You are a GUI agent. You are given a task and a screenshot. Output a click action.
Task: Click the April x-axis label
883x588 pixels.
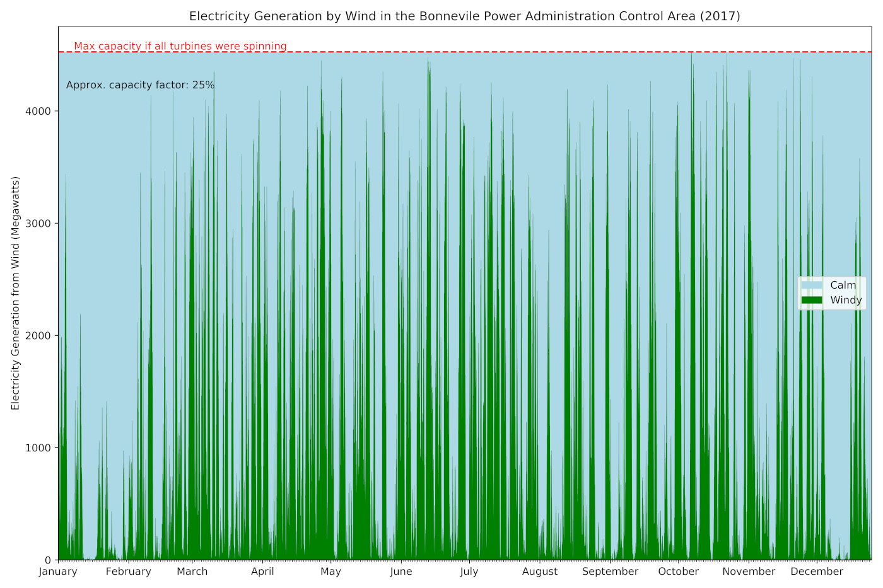coord(262,572)
